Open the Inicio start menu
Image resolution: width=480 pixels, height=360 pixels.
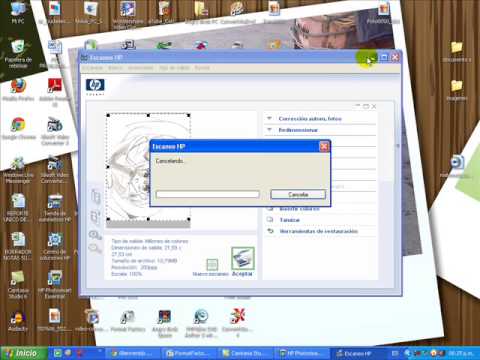pyautogui.click(x=23, y=353)
